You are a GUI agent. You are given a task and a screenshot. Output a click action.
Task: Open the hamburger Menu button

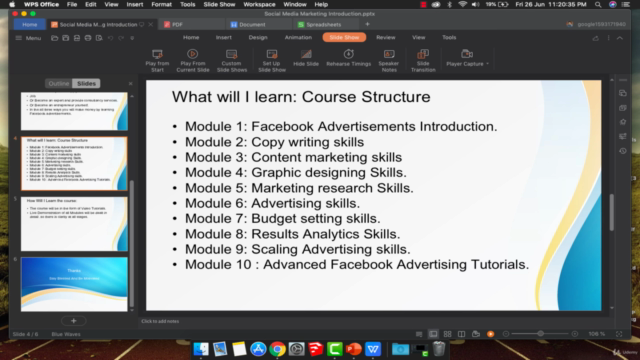[x=29, y=38]
